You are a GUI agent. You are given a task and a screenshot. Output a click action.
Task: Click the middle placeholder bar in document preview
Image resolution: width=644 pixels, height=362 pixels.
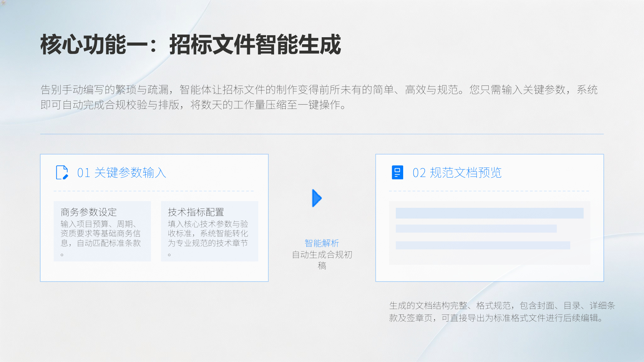(x=476, y=229)
